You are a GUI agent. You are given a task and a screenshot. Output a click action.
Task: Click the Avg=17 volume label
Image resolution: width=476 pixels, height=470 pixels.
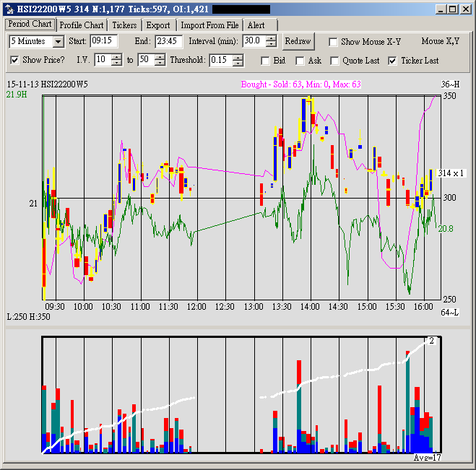[x=428, y=457]
